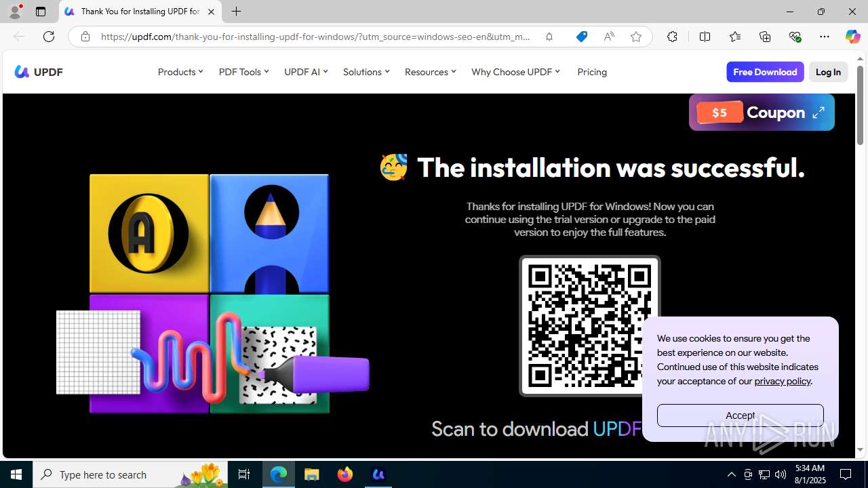View site information lock icon
Screen dimensions: 868x488
(x=85, y=37)
